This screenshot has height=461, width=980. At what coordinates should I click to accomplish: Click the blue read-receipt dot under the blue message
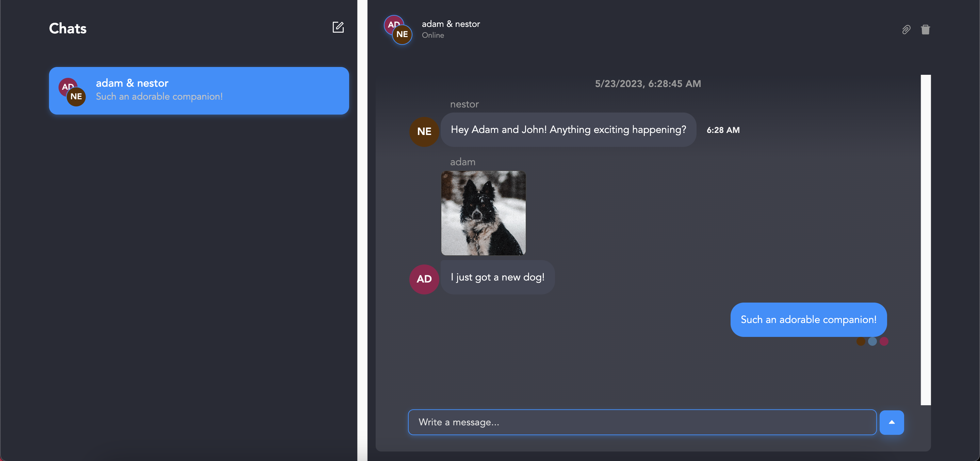[x=872, y=341]
